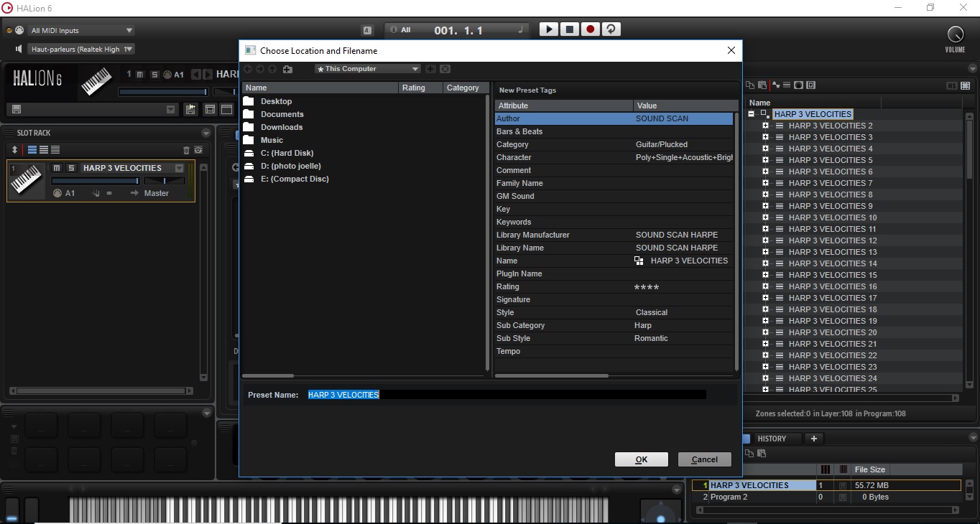The image size is (980, 524).
Task: Sort file list by Rating column
Action: (x=413, y=88)
